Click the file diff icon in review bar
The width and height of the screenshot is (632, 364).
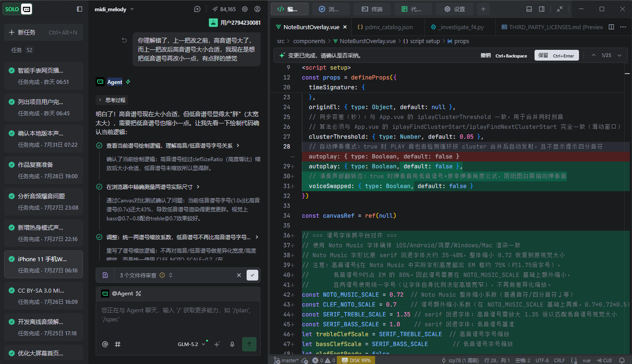105,275
